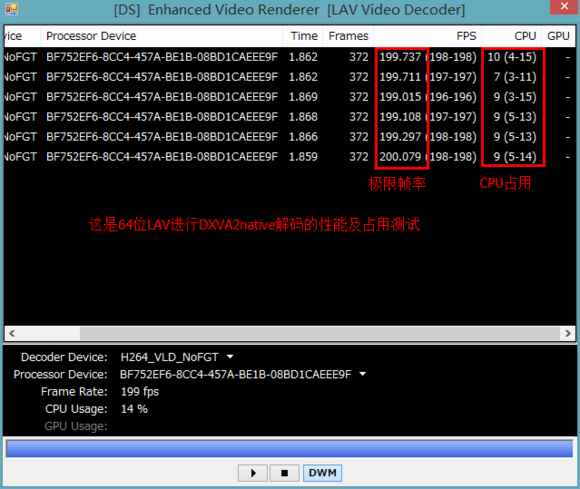Viewport: 580px width, 489px height.
Task: Select the row with FPS 200.079
Action: (290, 157)
